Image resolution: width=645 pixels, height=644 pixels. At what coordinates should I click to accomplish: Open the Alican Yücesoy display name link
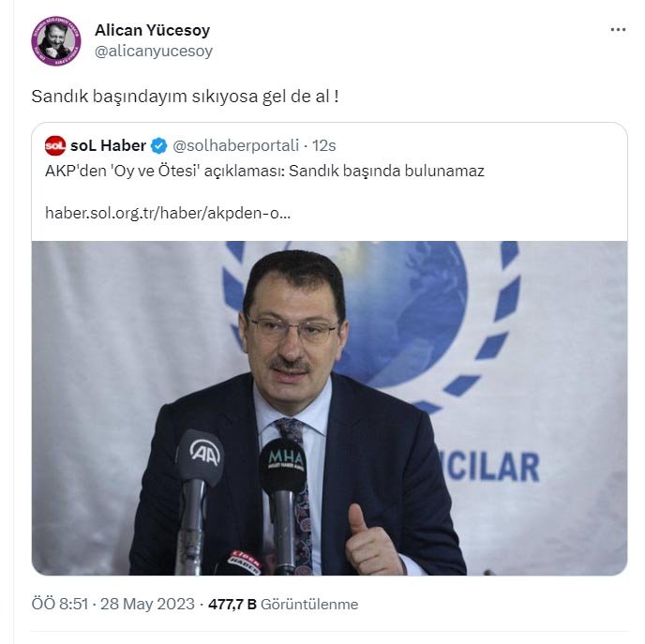tap(152, 30)
